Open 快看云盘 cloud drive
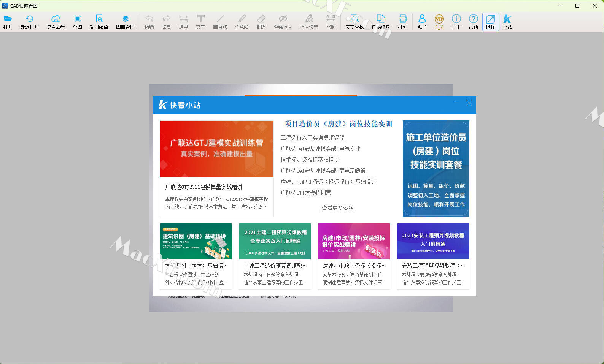 56,22
